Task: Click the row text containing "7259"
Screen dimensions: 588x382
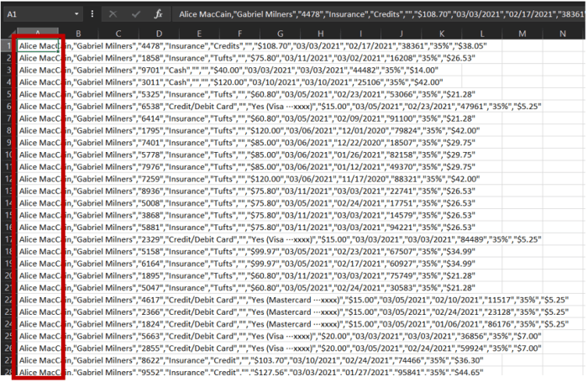Action: pyautogui.click(x=249, y=179)
